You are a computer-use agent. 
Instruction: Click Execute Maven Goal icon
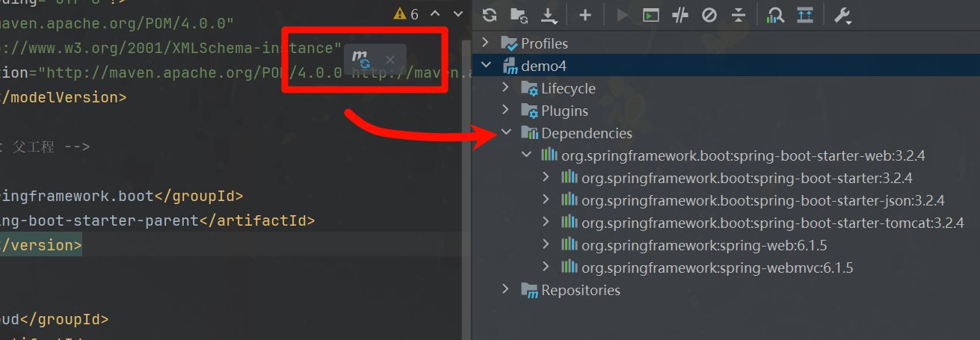click(651, 15)
